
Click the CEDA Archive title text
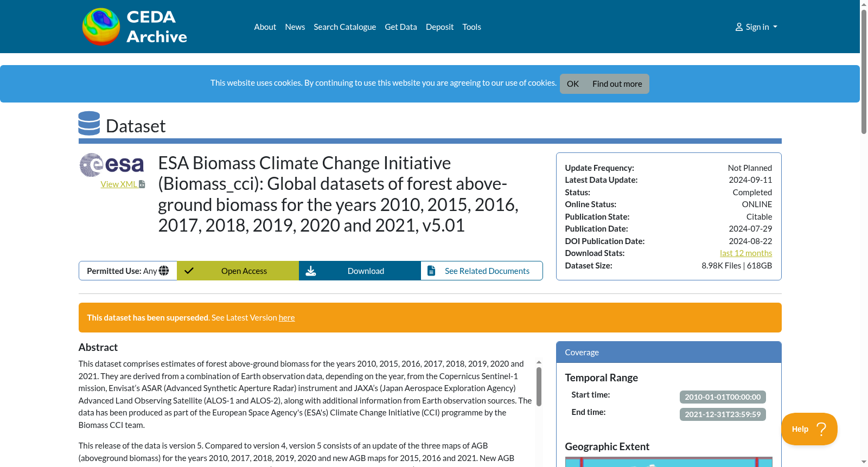click(x=157, y=27)
